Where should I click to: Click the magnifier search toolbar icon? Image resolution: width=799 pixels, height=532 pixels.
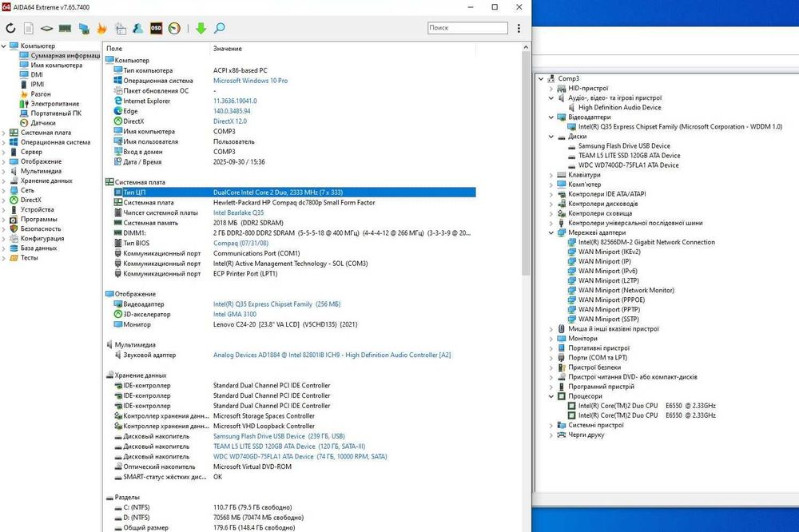coord(220,29)
